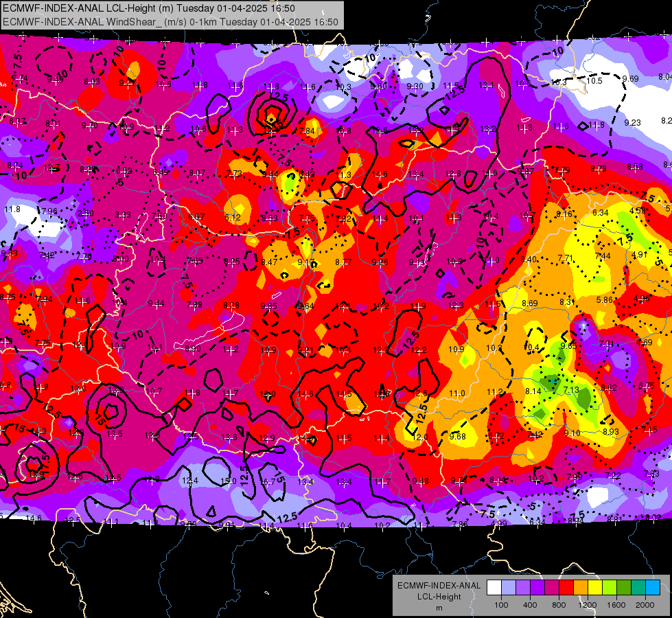
Task: Click the 100 tick label in legend
Action: (x=501, y=605)
